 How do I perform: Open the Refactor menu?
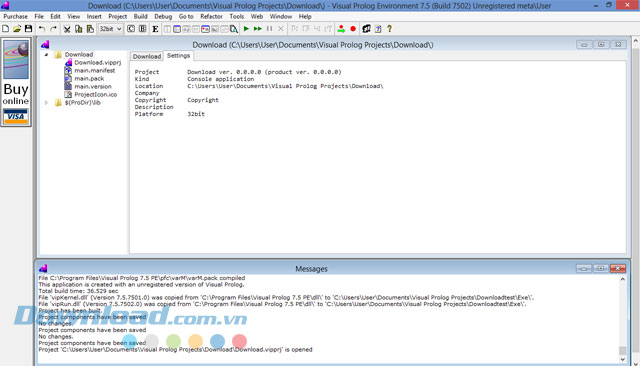[x=211, y=16]
